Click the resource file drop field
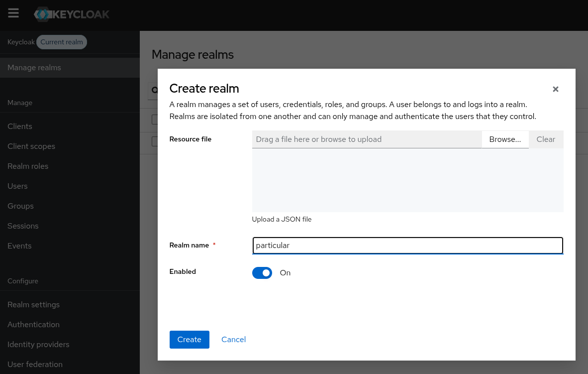Viewport: 588px width, 374px height. pyautogui.click(x=367, y=139)
